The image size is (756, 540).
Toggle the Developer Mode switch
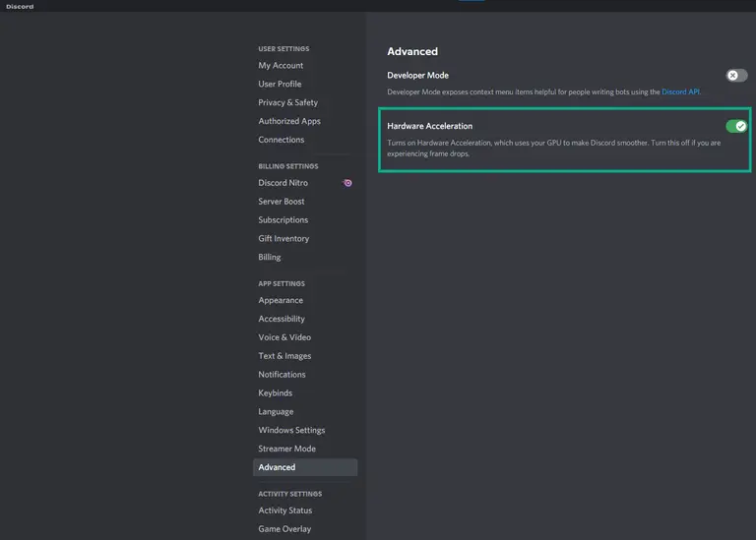coord(736,75)
